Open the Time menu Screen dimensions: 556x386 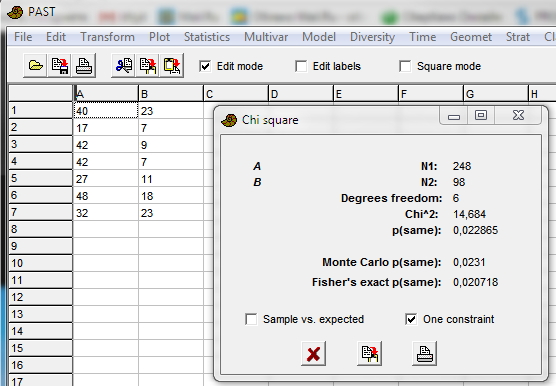click(x=422, y=37)
